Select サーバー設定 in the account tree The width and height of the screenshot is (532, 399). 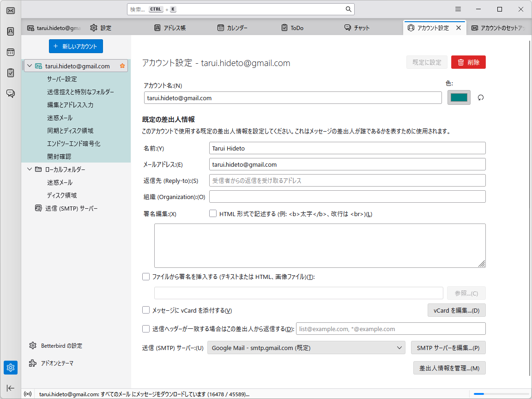click(62, 79)
